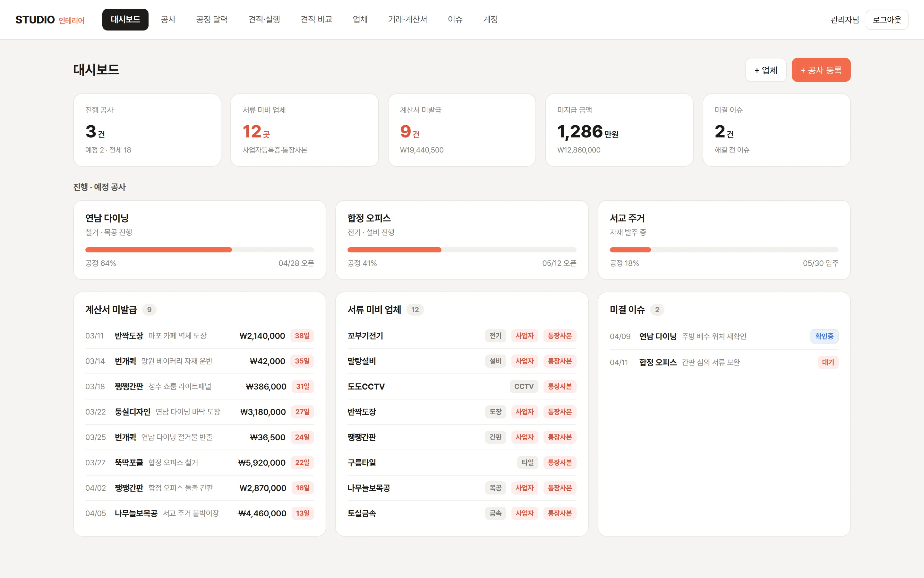Open the 연남 다이닝 project card
Viewport: 924px width, 578px height.
coord(199,240)
